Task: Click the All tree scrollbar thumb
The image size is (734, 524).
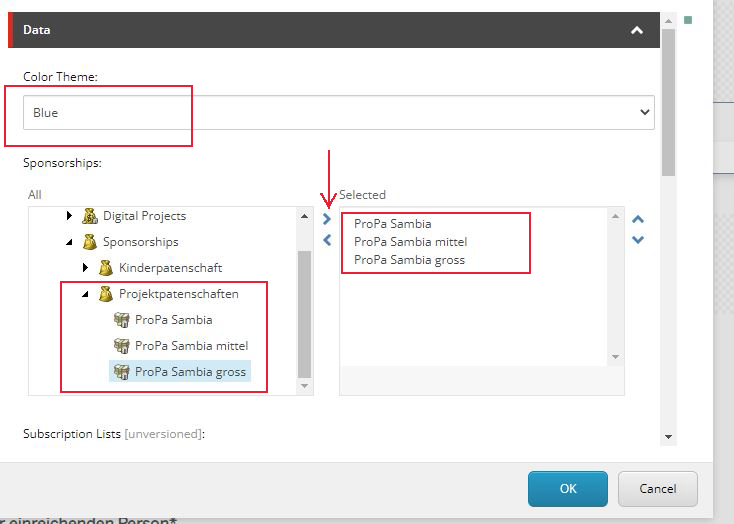Action: point(304,314)
